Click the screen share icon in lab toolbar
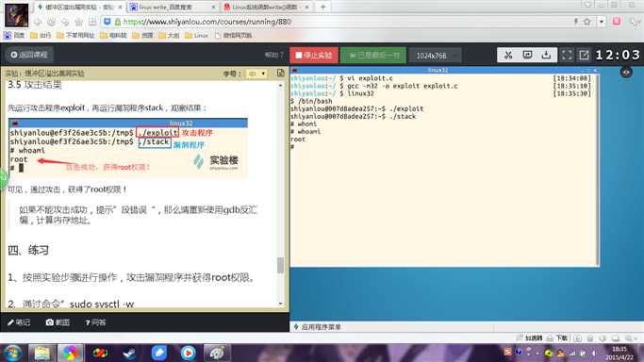Viewport: 644px width, 362px height. tap(527, 55)
